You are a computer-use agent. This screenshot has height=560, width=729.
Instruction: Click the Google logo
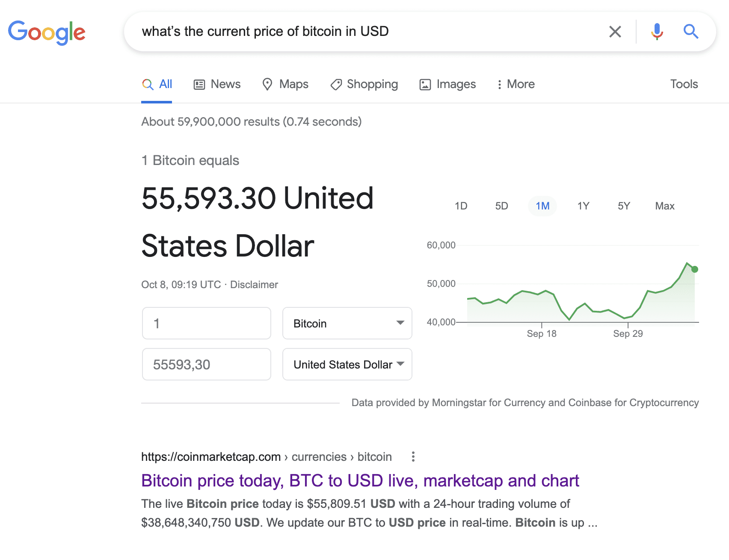[47, 32]
